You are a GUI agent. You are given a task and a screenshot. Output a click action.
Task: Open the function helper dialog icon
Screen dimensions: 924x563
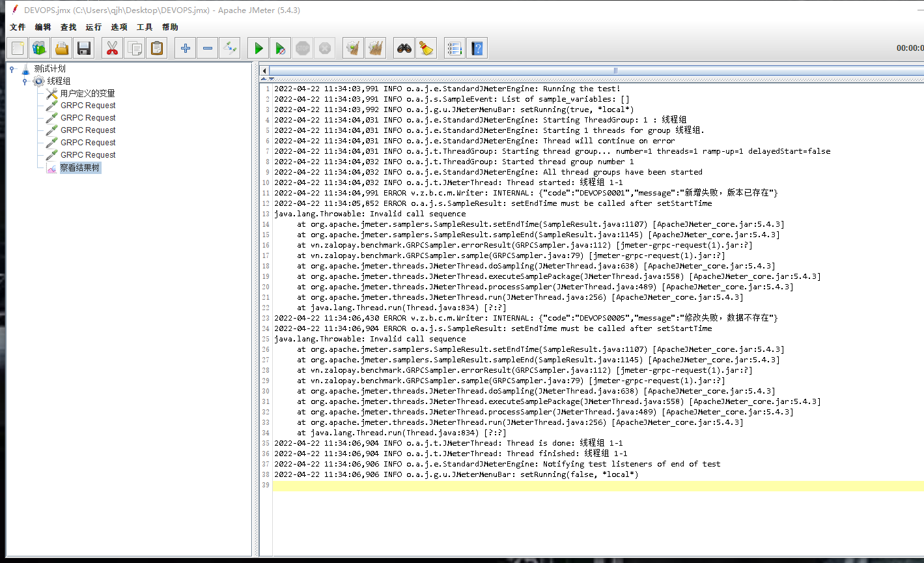454,48
